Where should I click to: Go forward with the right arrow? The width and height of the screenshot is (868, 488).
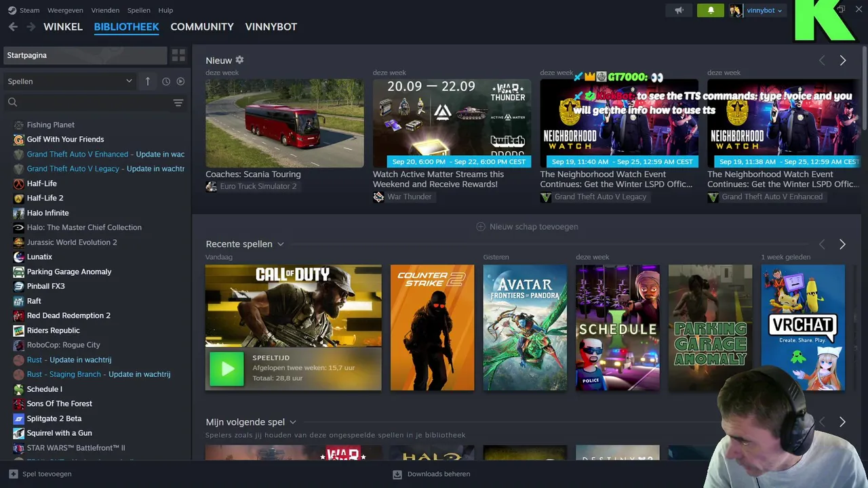(x=31, y=26)
